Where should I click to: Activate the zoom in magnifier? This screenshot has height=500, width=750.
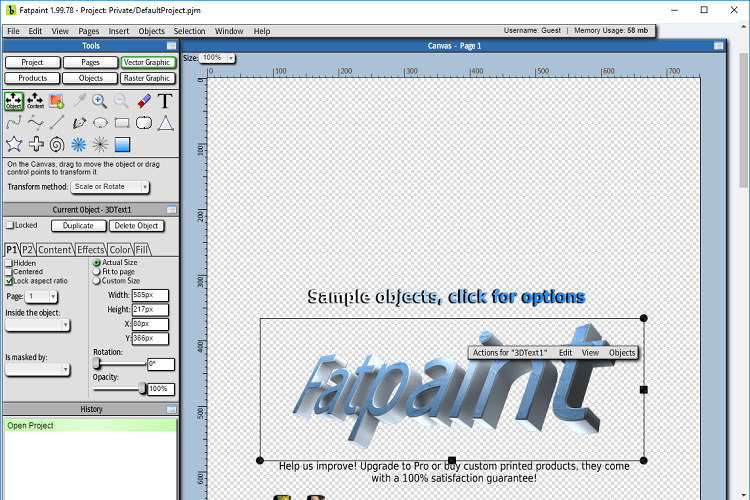pos(99,101)
